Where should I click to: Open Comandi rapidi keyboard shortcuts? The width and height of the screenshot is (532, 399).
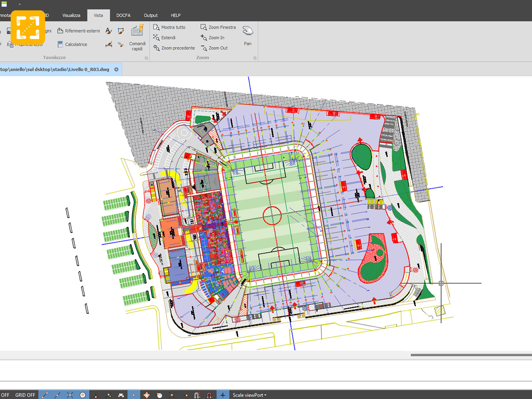pos(137,38)
